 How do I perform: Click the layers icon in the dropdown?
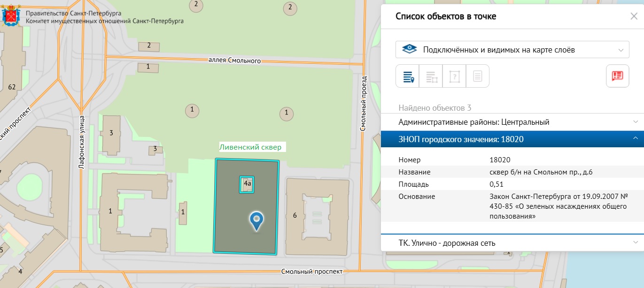(410, 50)
